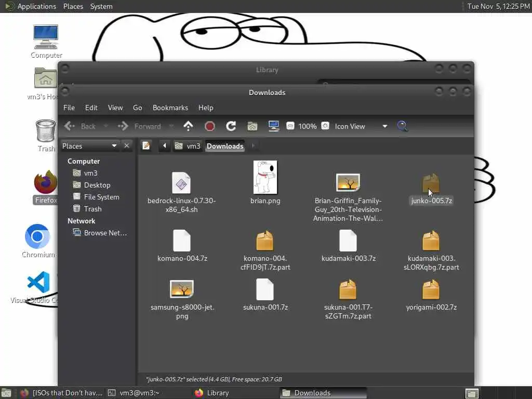Screen dimensions: 532x399
Task: Open the Back history dropdown arrow
Action: tap(105, 126)
